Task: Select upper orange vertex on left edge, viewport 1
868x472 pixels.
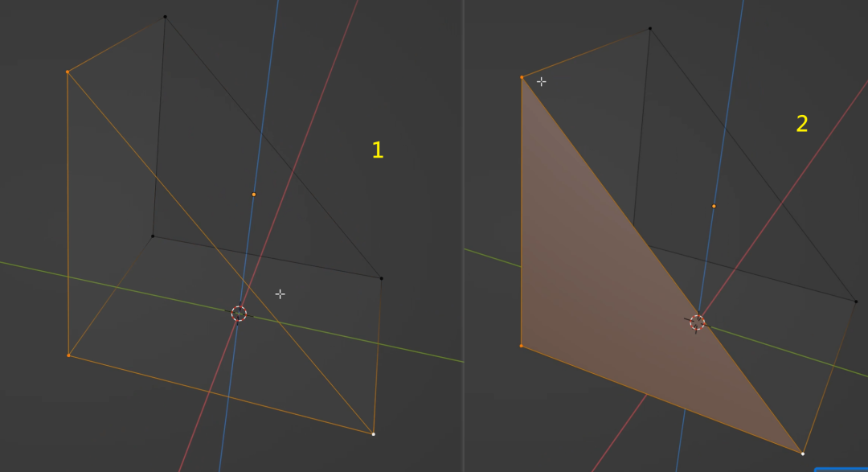Action: pos(68,72)
